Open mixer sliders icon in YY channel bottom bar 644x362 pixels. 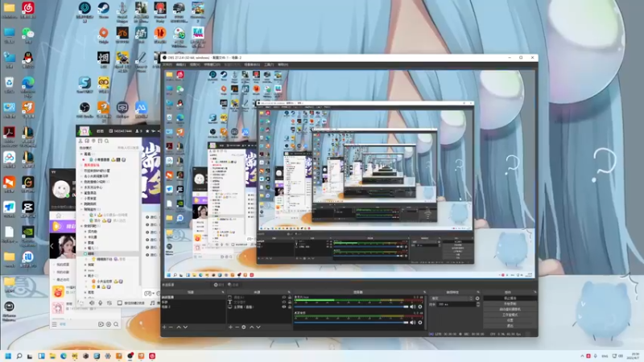click(109, 303)
